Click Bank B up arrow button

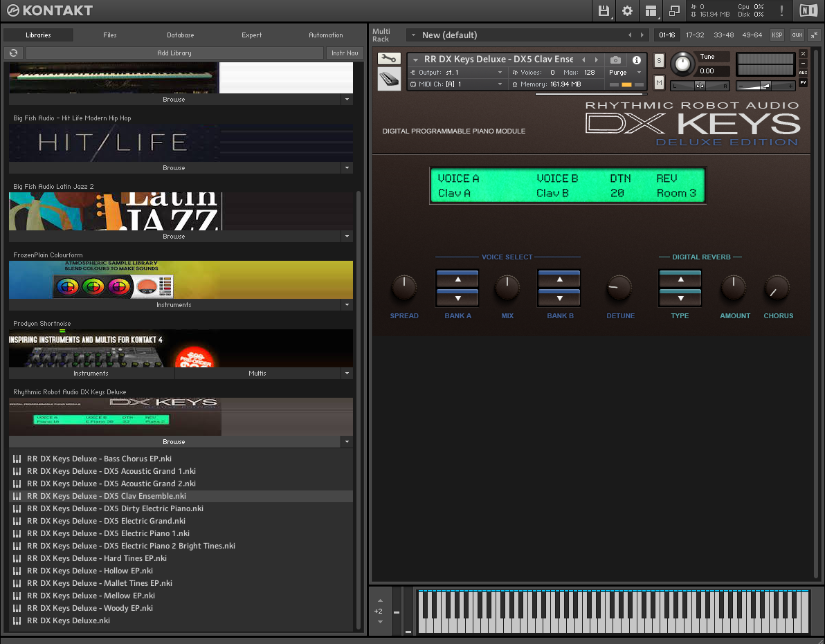(559, 279)
